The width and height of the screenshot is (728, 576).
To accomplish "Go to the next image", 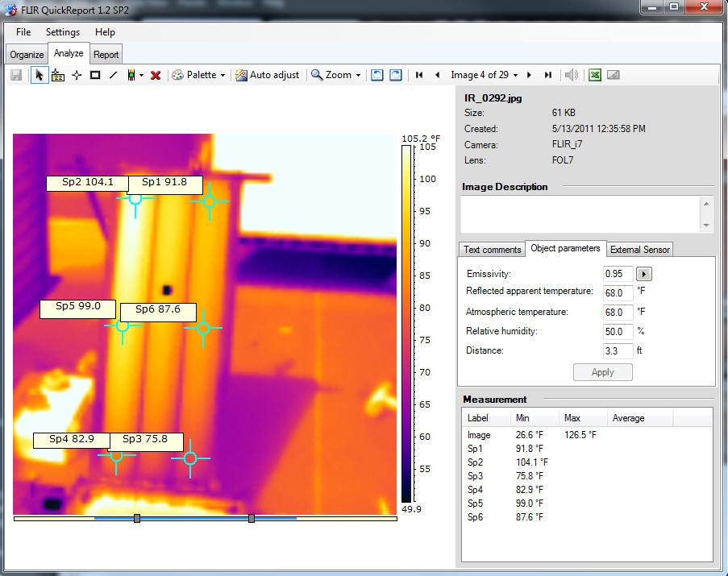I will 529,75.
